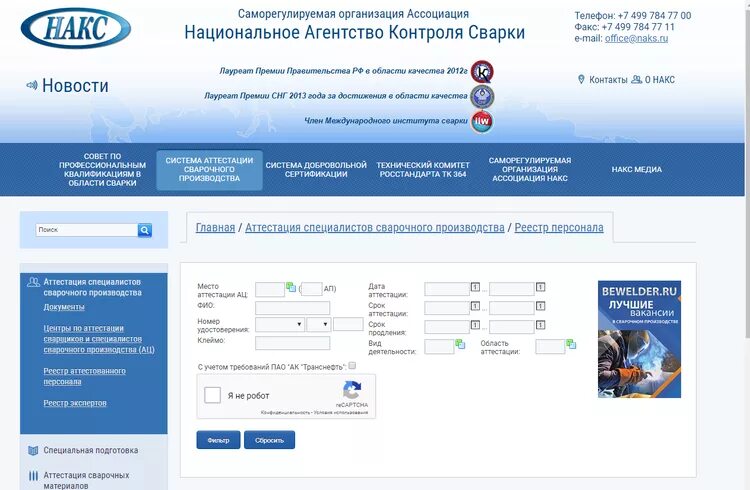Open the Реестр экспертов sidebar link

click(75, 403)
